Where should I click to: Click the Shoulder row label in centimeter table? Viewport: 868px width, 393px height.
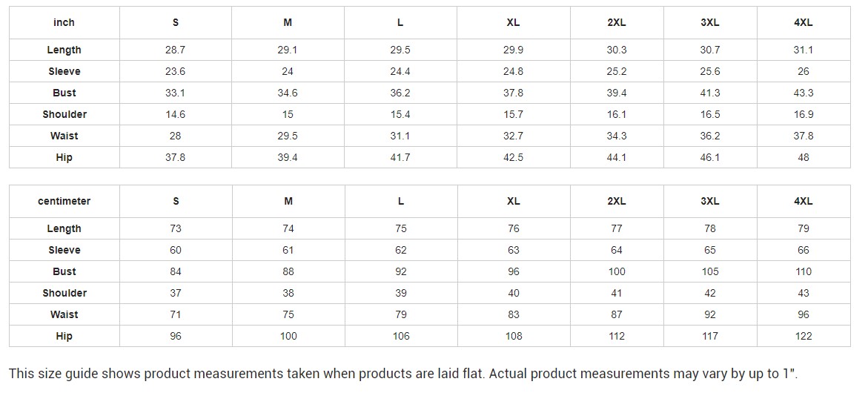click(64, 293)
